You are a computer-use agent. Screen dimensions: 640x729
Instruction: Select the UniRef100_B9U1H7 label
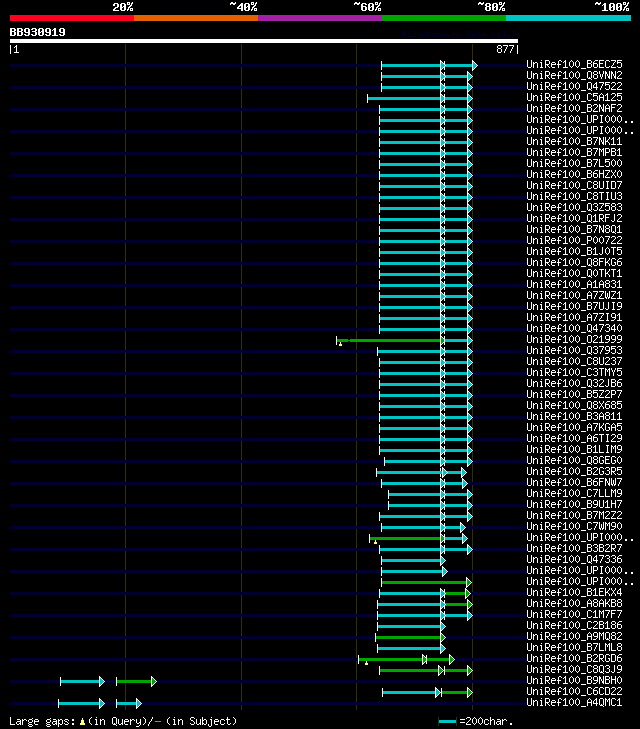(x=574, y=504)
